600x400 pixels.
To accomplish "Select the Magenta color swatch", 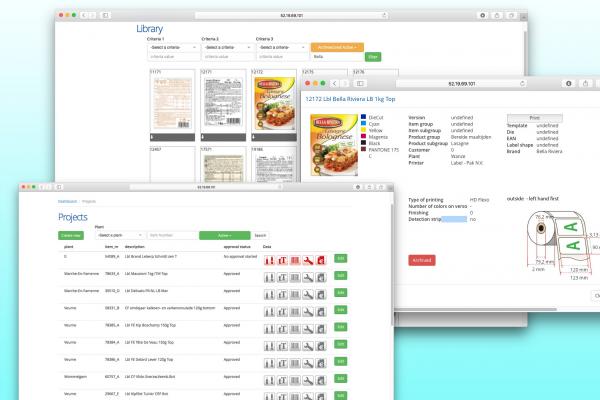I will pos(364,136).
